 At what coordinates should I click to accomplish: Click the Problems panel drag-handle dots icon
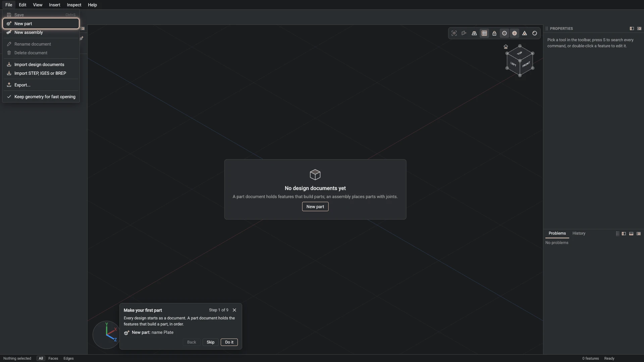tap(618, 234)
